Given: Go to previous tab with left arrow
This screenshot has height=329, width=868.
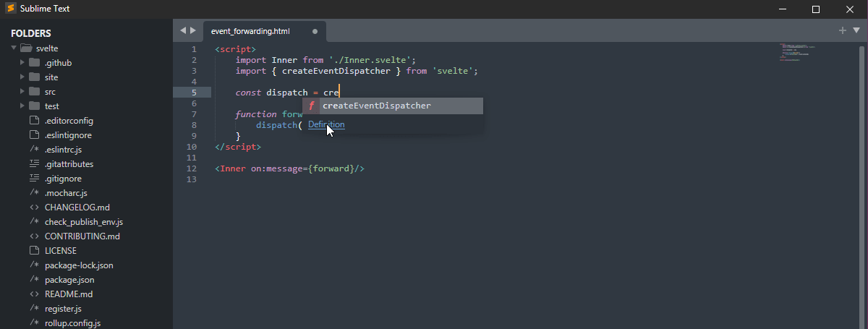Looking at the screenshot, I should (x=183, y=30).
